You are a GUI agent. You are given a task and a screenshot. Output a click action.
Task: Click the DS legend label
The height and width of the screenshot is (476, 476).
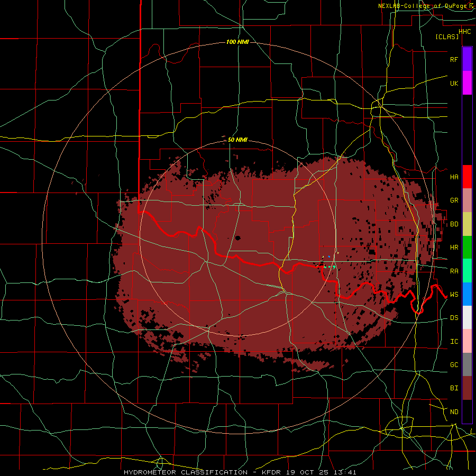point(454,318)
